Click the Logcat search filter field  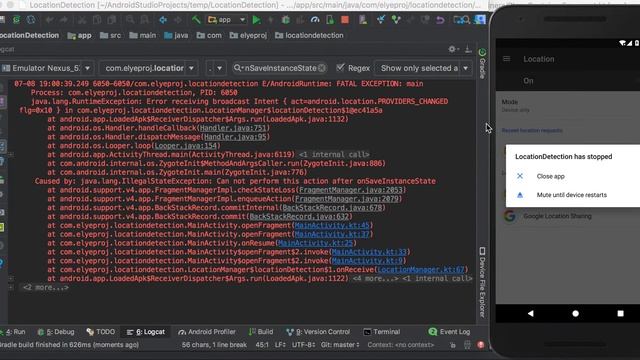[x=280, y=68]
